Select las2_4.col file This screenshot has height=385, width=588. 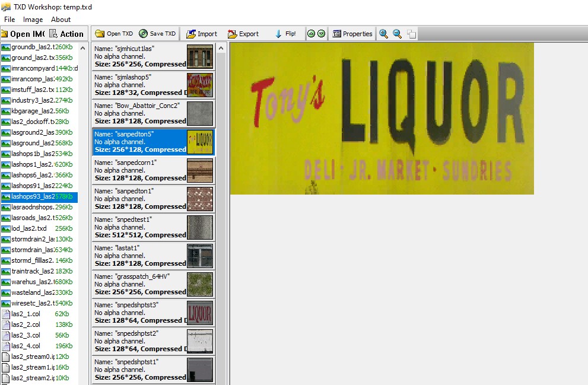click(x=39, y=346)
